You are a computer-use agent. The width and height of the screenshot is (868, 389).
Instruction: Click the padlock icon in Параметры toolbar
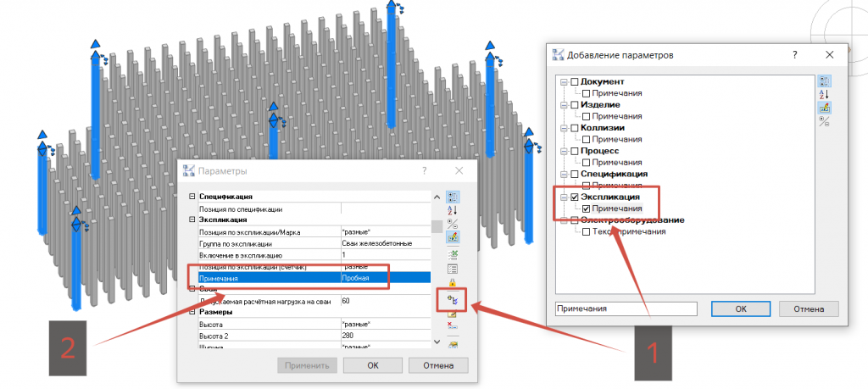tap(453, 283)
